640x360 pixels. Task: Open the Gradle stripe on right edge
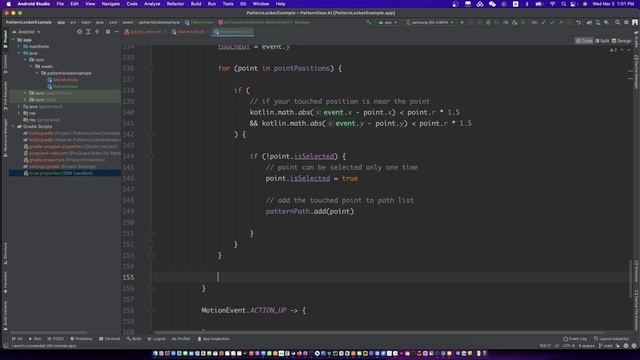click(x=636, y=40)
